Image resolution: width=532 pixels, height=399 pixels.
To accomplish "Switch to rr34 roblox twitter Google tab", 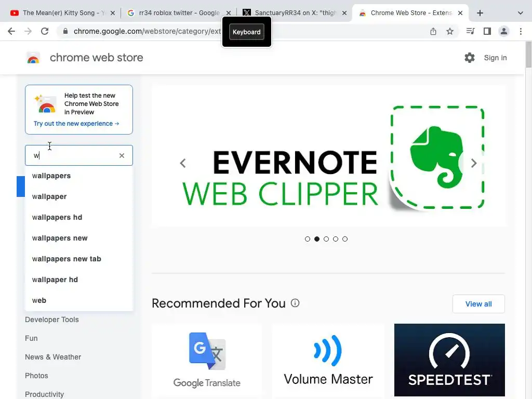I will [179, 13].
